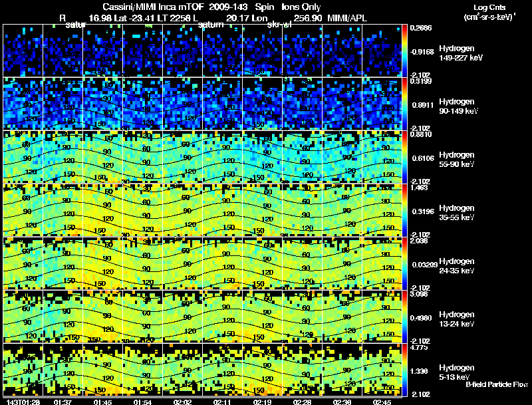Click the '2.038' color scale maximum
The width and height of the screenshot is (532, 405).
point(419,241)
